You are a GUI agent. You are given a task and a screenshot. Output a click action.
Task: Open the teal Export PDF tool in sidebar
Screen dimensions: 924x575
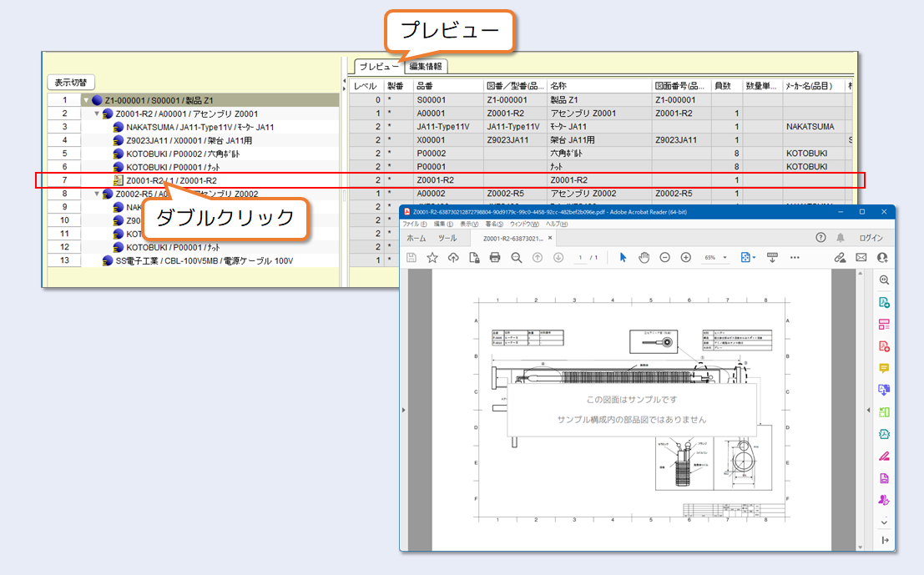click(884, 302)
